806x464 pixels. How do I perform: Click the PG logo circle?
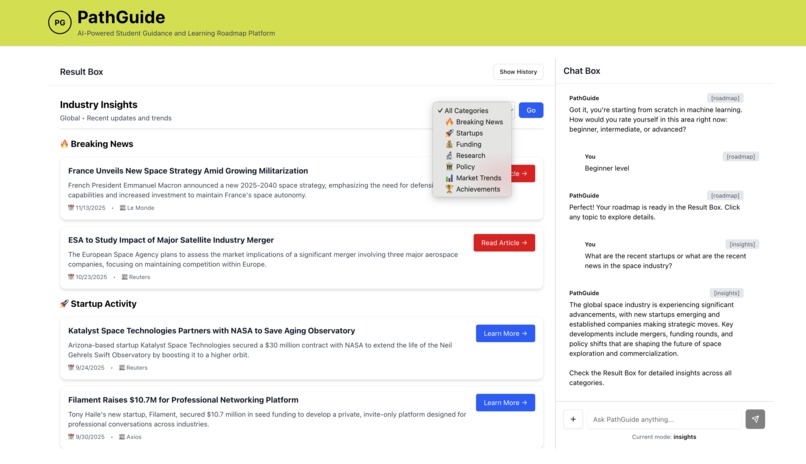pos(60,23)
